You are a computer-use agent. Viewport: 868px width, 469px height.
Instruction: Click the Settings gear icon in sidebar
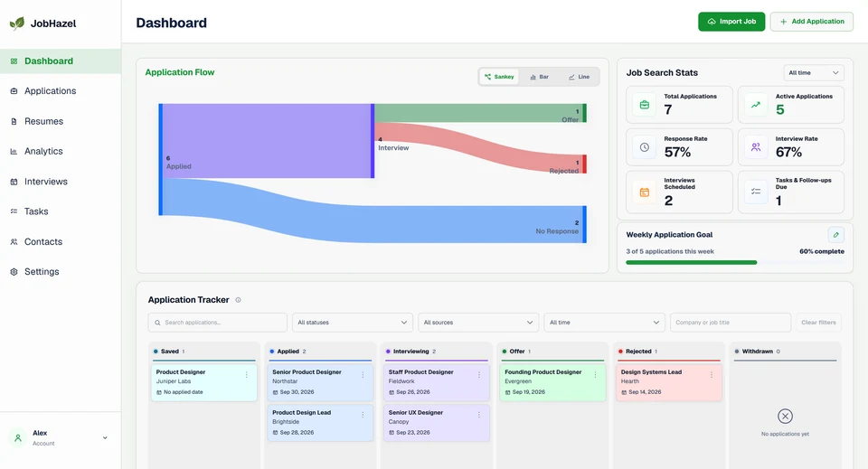[14, 272]
